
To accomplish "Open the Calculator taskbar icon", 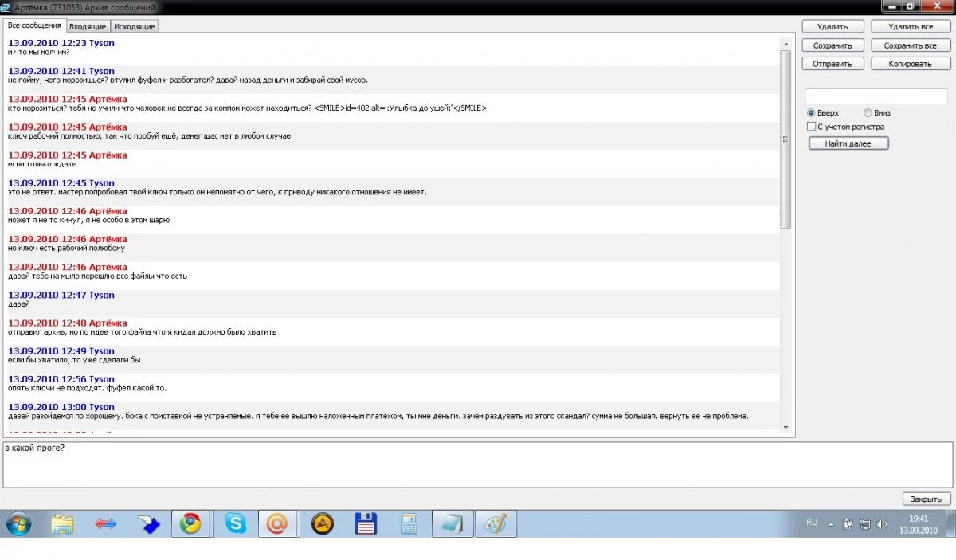I will [x=409, y=524].
